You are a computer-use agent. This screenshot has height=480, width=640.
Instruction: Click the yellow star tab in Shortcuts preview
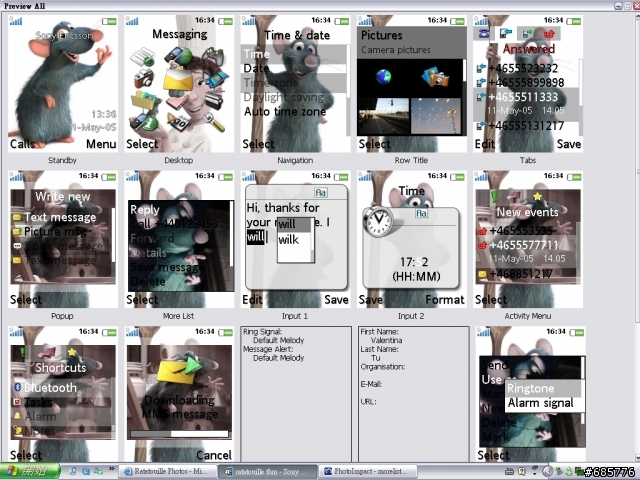coord(72,352)
